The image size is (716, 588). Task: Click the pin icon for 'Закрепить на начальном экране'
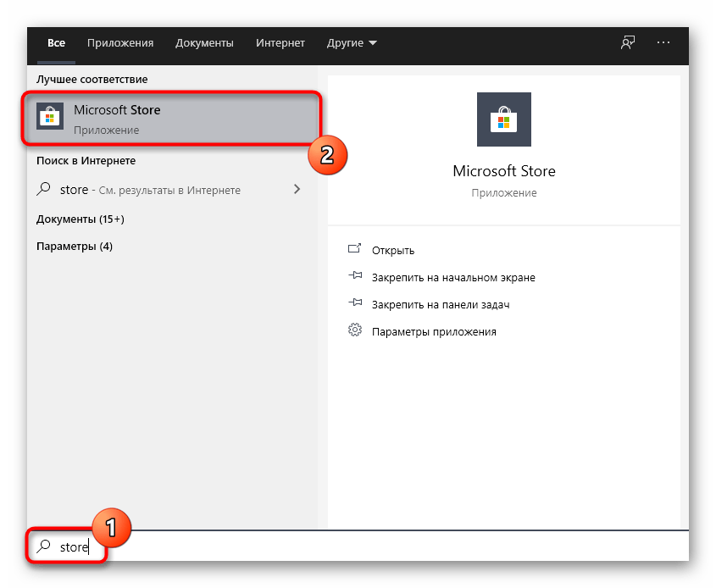[x=355, y=277]
